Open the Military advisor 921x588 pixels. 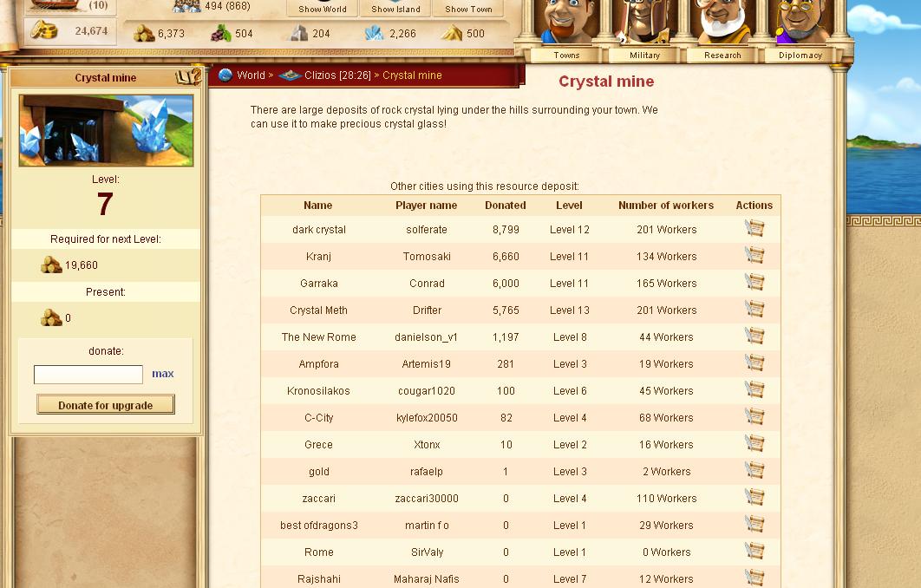[x=644, y=29]
